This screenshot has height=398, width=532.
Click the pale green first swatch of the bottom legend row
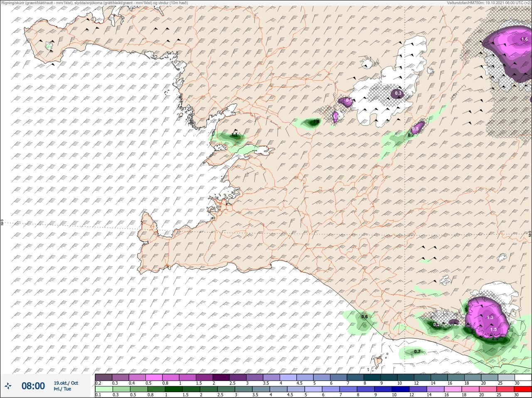pos(104,389)
